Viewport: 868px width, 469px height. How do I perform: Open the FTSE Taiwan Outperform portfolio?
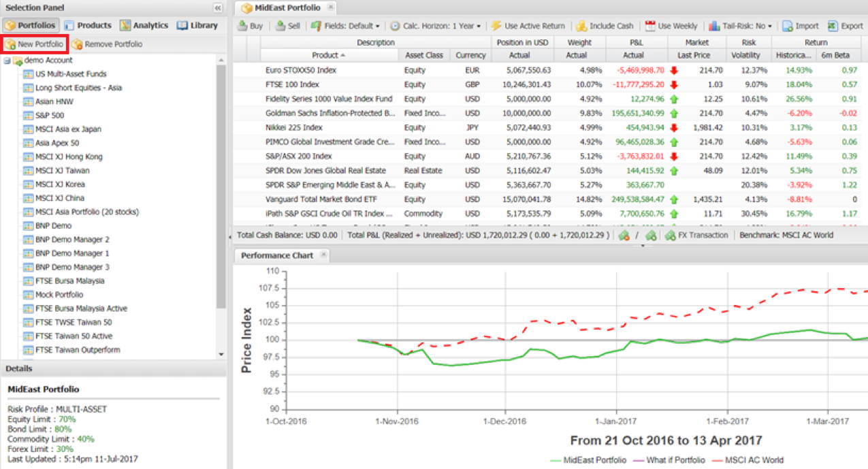click(x=78, y=350)
